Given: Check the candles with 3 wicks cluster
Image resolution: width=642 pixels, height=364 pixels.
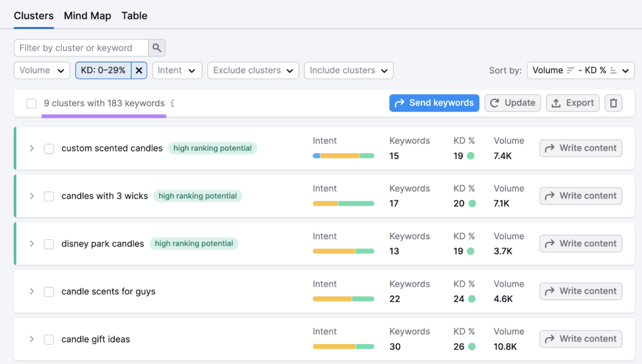Looking at the screenshot, I should tap(49, 197).
